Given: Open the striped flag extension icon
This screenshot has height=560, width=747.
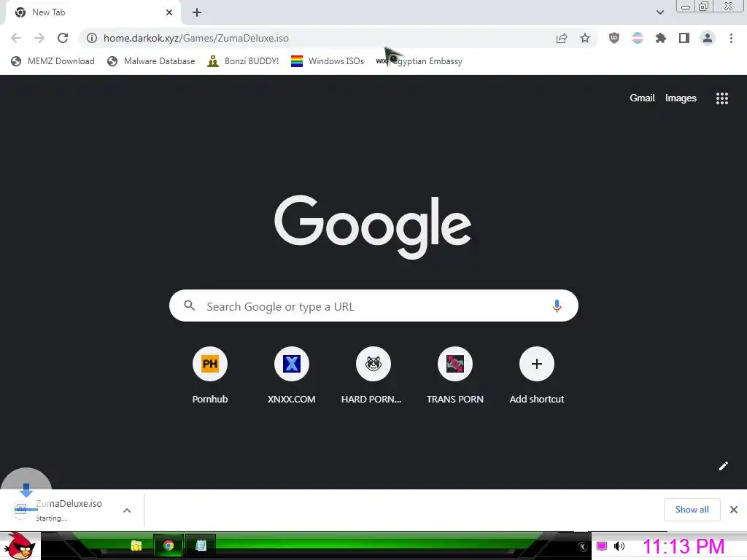Looking at the screenshot, I should [638, 38].
